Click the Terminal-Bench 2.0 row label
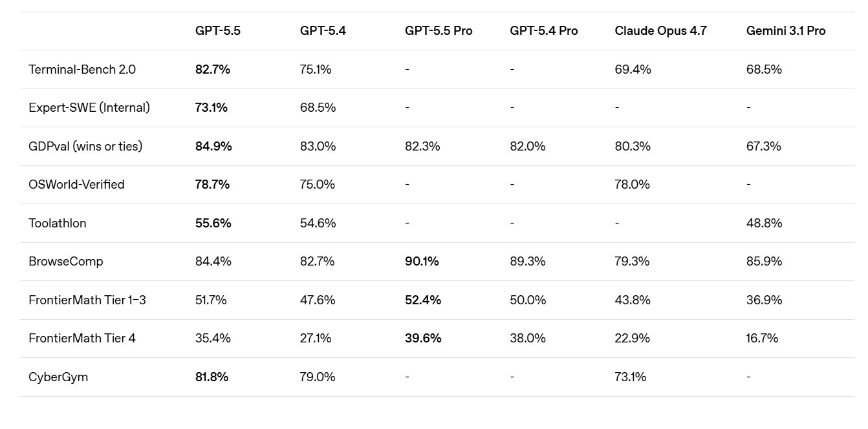 coord(82,69)
